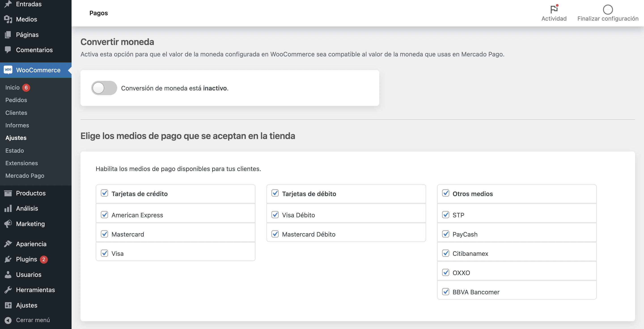Uncheck the Visa credit card checkbox
Image resolution: width=644 pixels, height=329 pixels.
[x=104, y=253]
